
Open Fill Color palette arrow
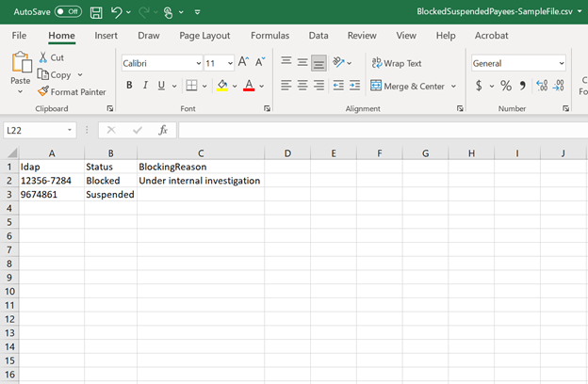(x=235, y=87)
